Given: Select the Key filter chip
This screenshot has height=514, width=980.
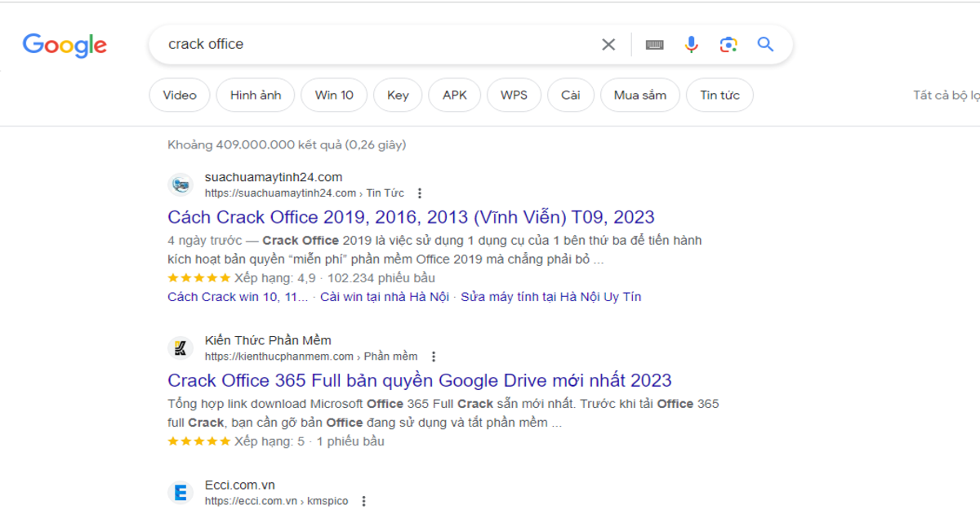Looking at the screenshot, I should coord(398,95).
